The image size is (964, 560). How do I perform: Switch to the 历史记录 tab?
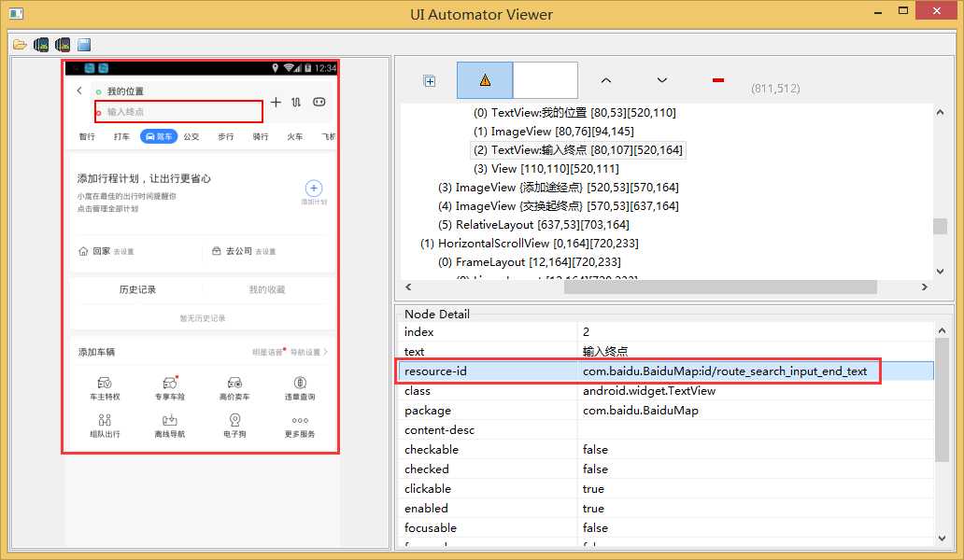click(x=137, y=290)
